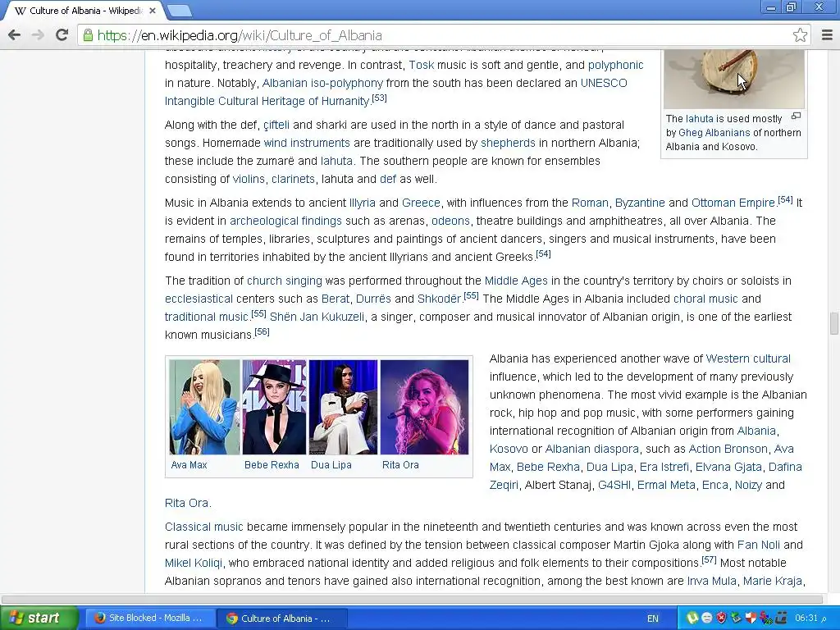840x630 pixels.
Task: Open the Windows Start menu
Action: 38,618
